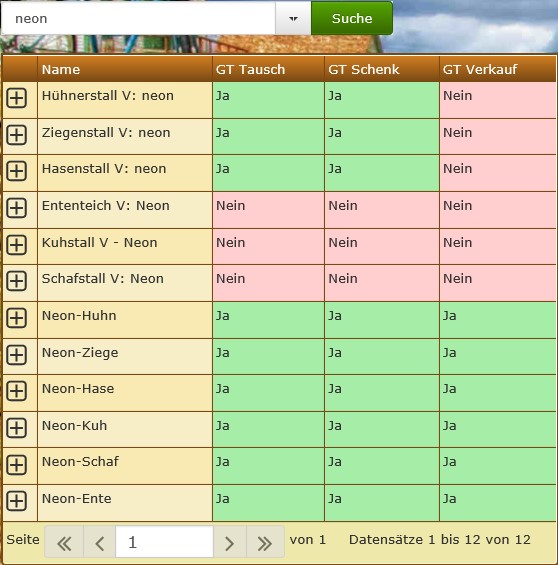Click plus icon beside Neon-Schaf
Image resolution: width=558 pixels, height=565 pixels.
pyautogui.click(x=17, y=465)
